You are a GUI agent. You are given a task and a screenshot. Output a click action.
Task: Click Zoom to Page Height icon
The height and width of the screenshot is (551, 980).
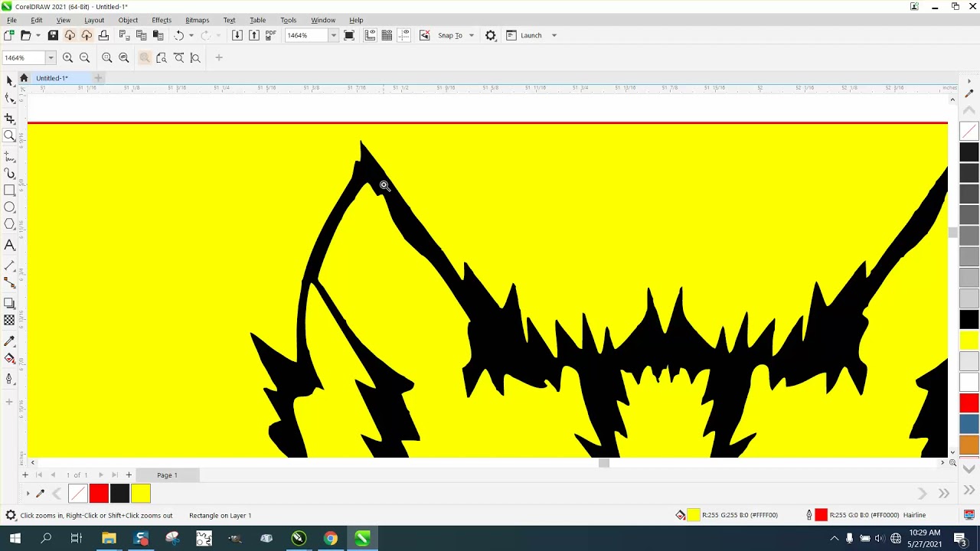(x=195, y=57)
